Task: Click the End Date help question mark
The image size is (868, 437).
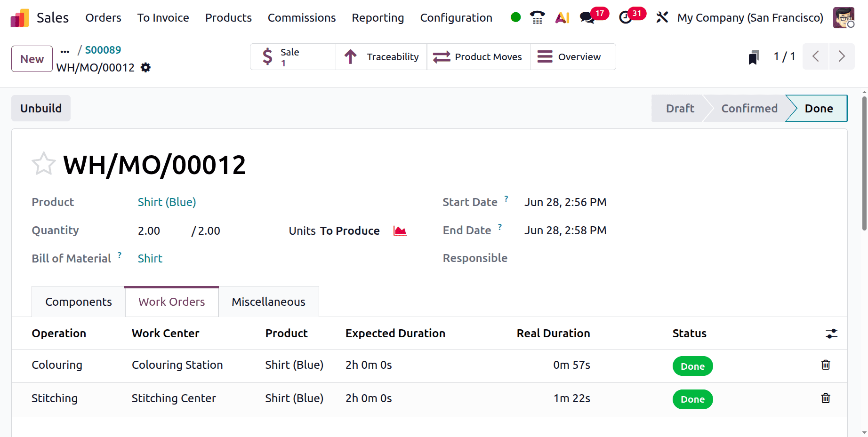Action: (500, 227)
